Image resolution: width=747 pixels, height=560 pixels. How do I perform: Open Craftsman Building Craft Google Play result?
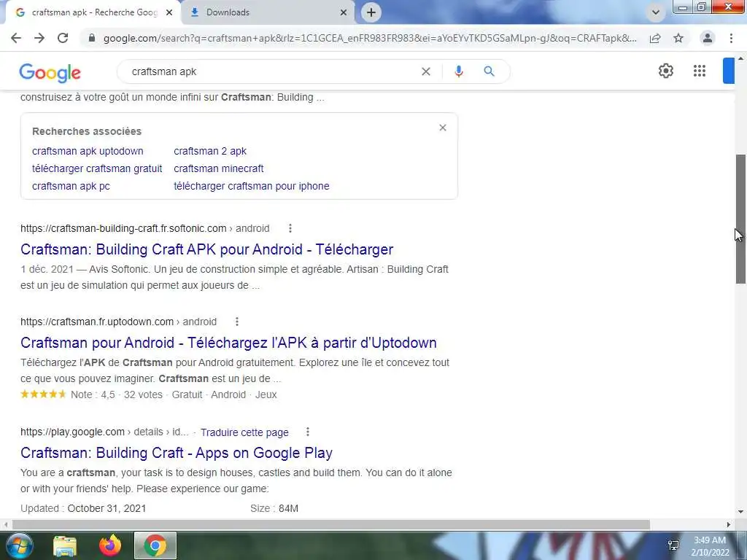pyautogui.click(x=177, y=453)
